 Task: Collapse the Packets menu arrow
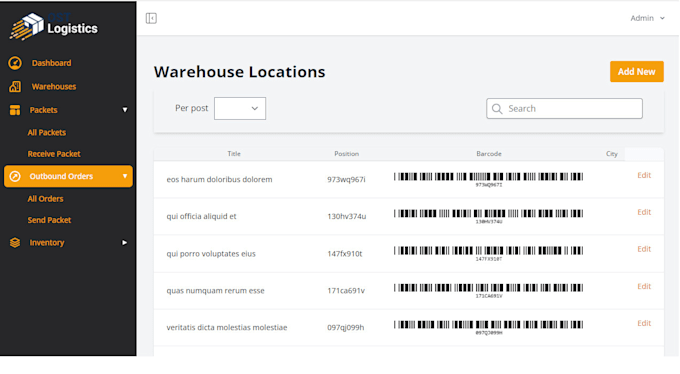click(125, 110)
